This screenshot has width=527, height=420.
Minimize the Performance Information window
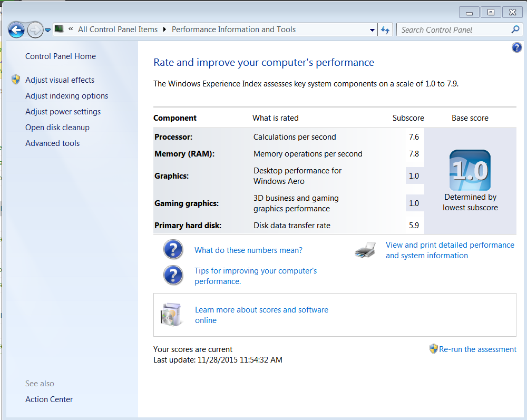[469, 13]
